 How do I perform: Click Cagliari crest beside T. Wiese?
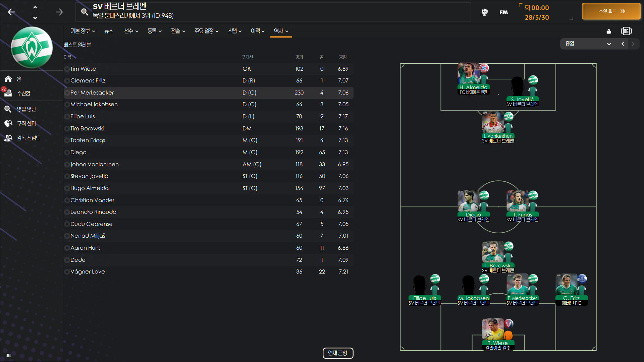click(x=508, y=324)
